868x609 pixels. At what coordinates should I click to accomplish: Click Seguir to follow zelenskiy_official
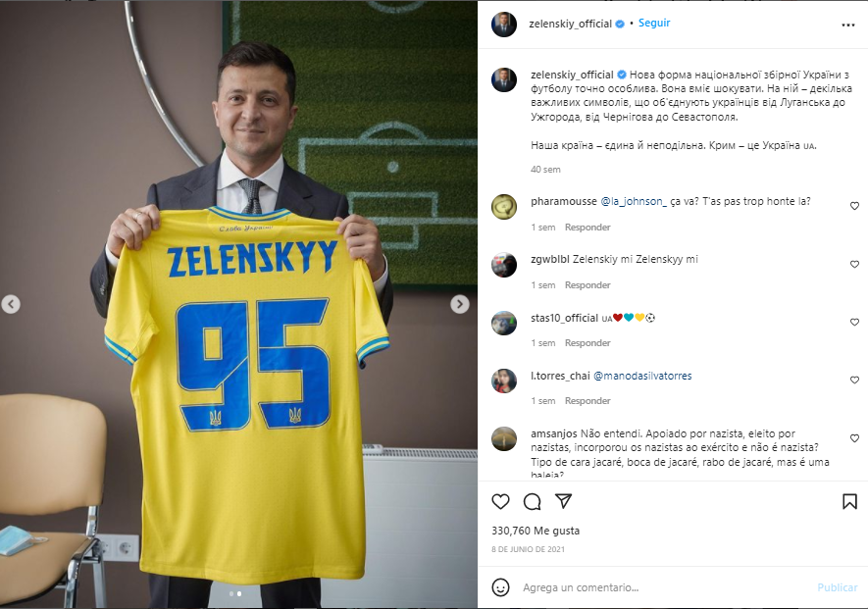coord(654,23)
